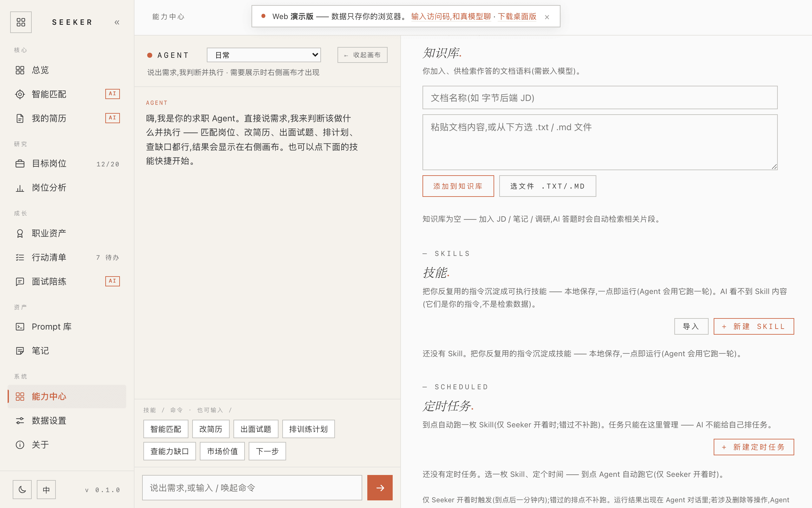Select 能力中心 in the sidebar
Viewport: 812px width, 508px height.
(x=67, y=397)
